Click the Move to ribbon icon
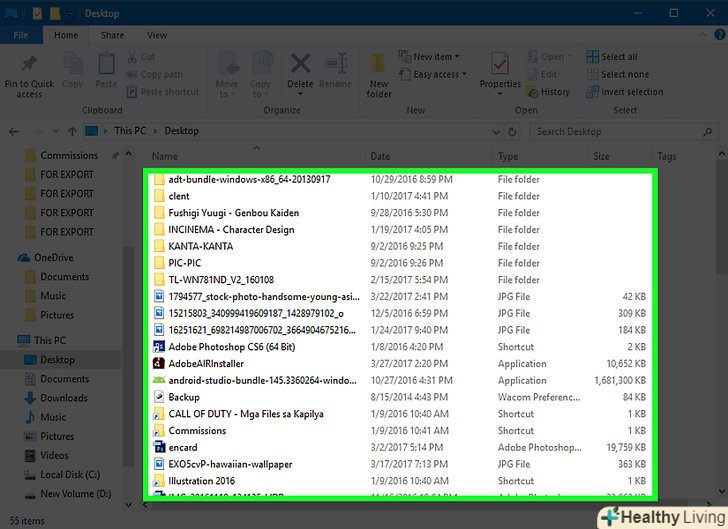The height and width of the screenshot is (529, 728). point(227,66)
